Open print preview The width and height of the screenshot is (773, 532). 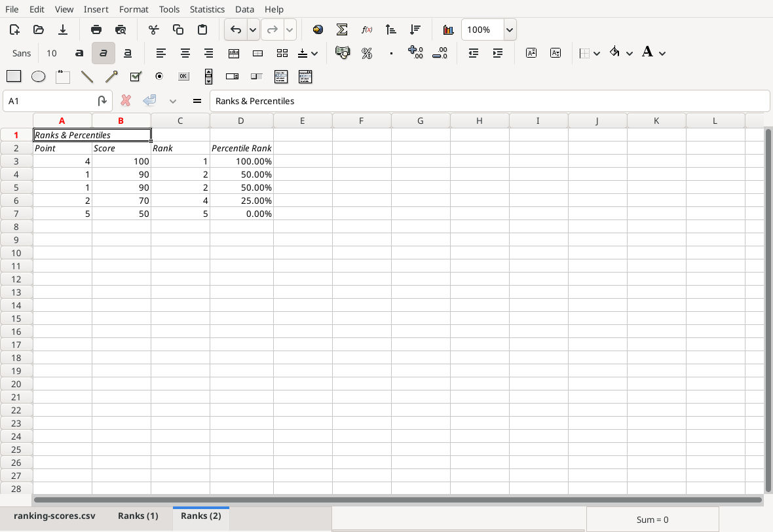(121, 29)
